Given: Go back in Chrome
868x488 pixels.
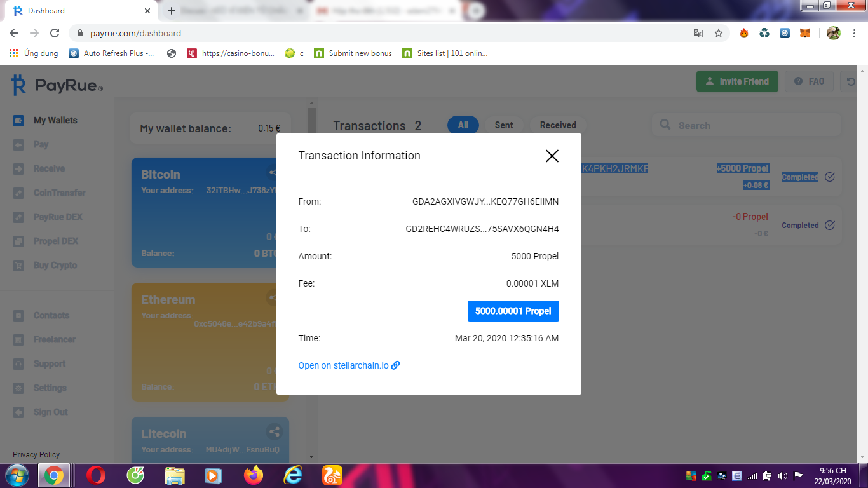Looking at the screenshot, I should pyautogui.click(x=14, y=33).
